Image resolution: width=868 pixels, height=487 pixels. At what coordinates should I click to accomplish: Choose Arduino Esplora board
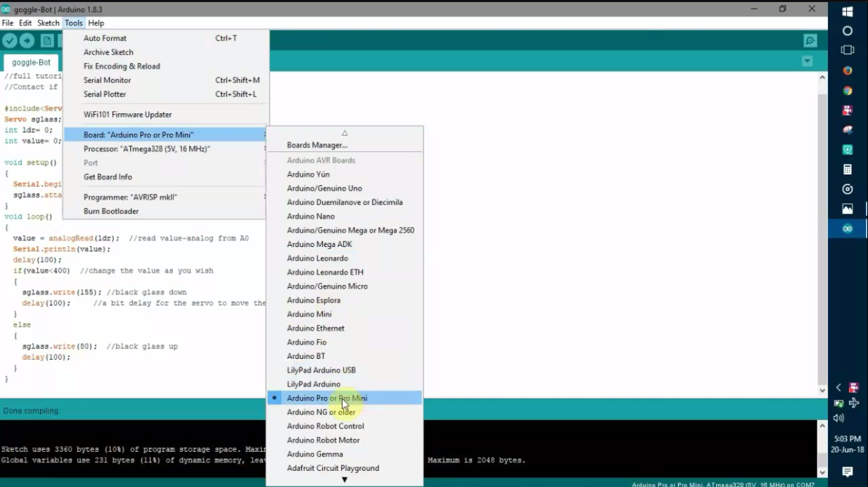(345, 301)
